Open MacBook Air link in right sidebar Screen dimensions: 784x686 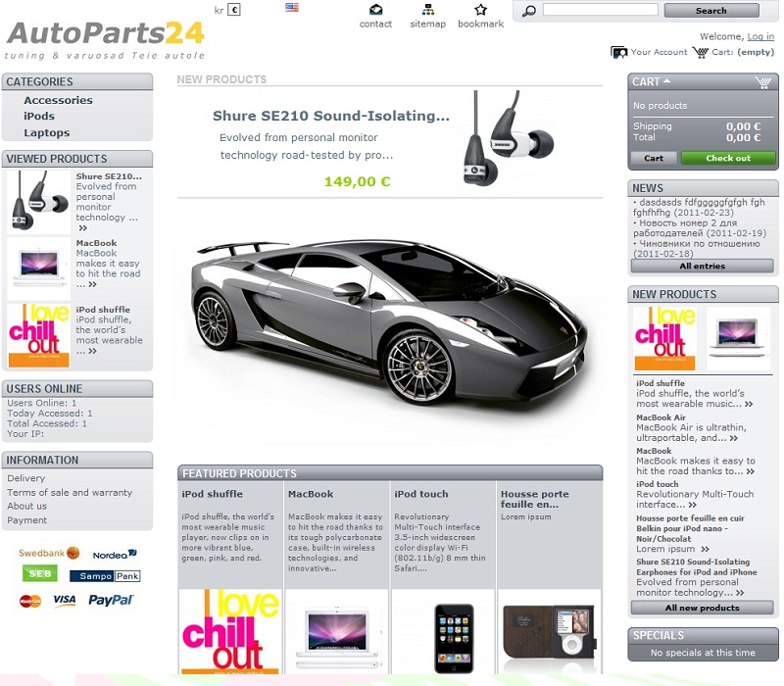[x=661, y=417]
